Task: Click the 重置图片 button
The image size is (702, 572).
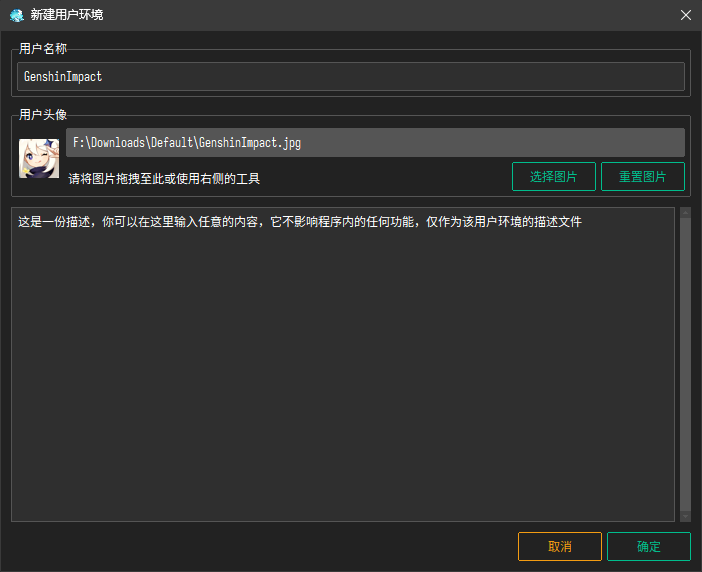Action: click(642, 176)
